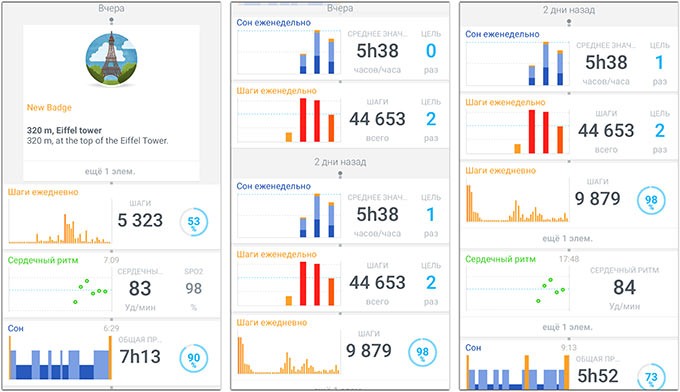Screen dimensions: 680x392
Task: Tap 5h38 beside goal 0
Action: point(377,51)
